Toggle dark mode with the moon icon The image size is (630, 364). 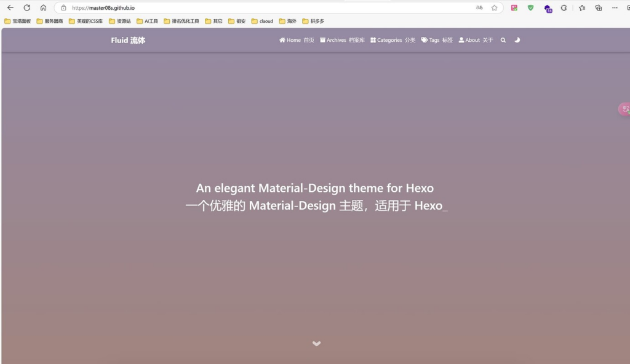tap(517, 40)
